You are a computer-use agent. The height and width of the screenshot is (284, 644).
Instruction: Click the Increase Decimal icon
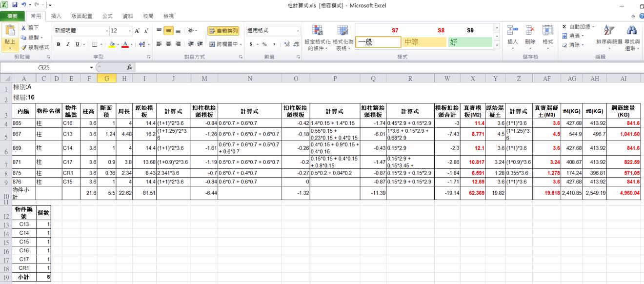tap(285, 44)
